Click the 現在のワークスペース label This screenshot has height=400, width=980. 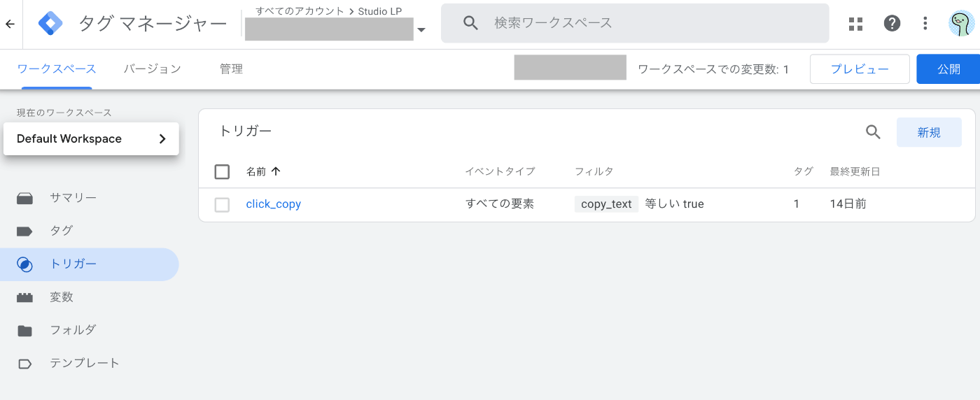(64, 113)
